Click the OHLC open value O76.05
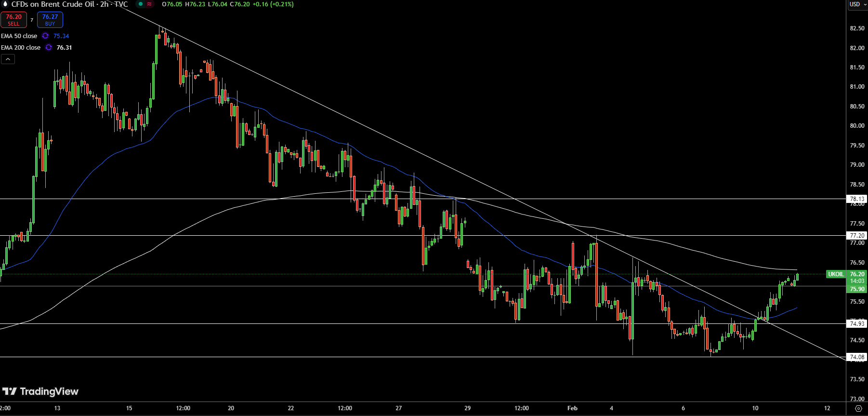Screen dimensions: 868x416 tap(172, 4)
